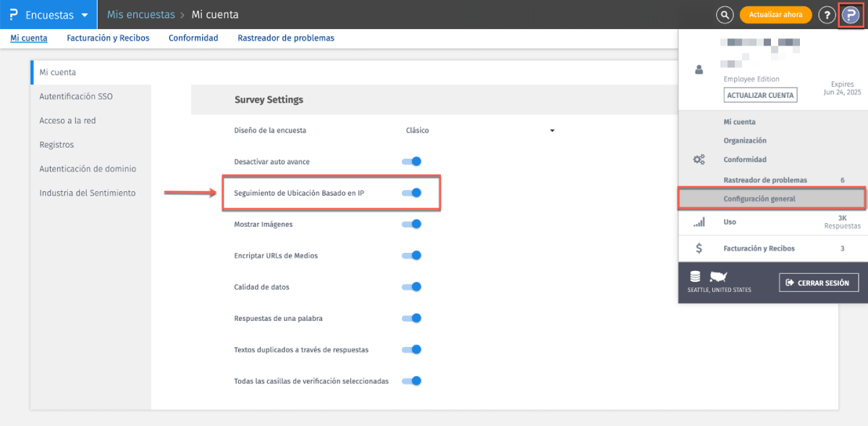Viewport: 868px width, 426px height.
Task: Open the Rastreador de problemas tab
Action: 286,38
